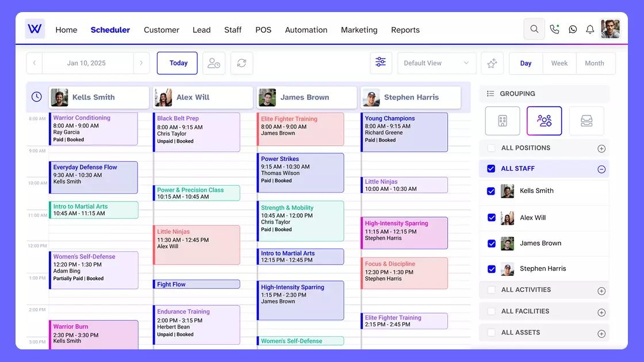The width and height of the screenshot is (644, 362).
Task: Expand All Assets with plus icon
Action: click(x=601, y=334)
